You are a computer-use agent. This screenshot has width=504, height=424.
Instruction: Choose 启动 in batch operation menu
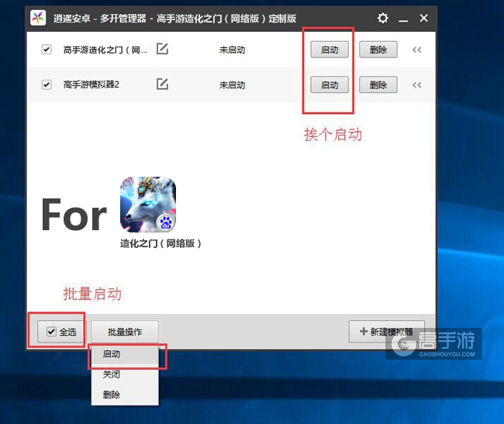(x=125, y=354)
